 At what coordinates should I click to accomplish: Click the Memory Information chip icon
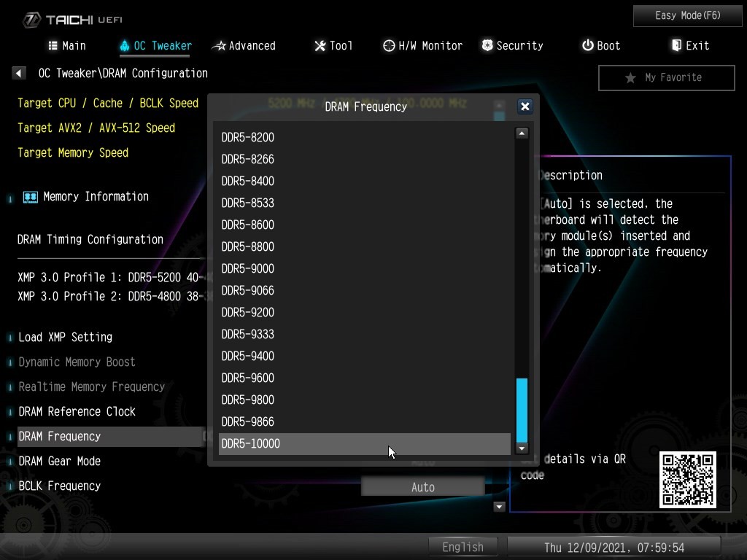[x=30, y=197]
